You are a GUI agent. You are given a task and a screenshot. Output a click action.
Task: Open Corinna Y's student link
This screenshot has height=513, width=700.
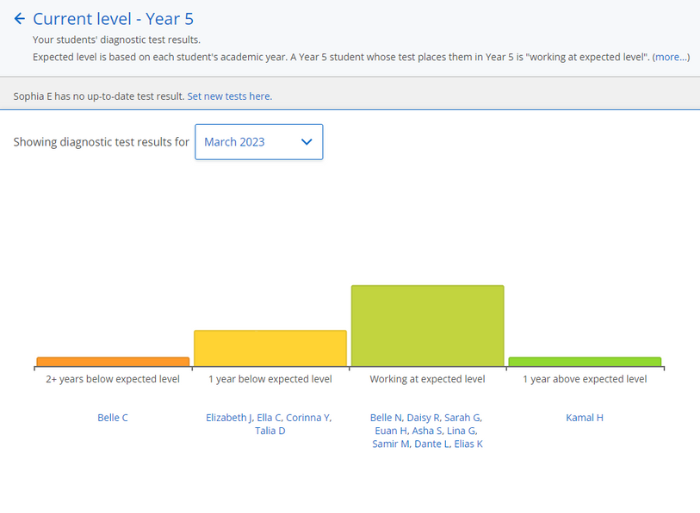pos(308,418)
